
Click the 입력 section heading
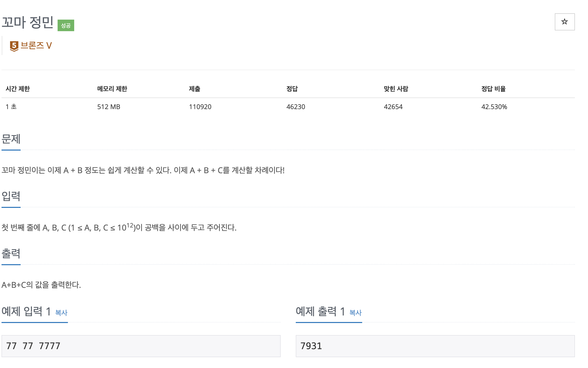[x=11, y=196]
